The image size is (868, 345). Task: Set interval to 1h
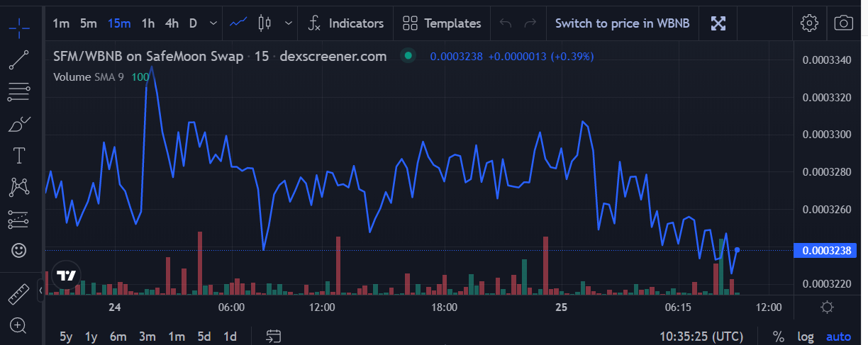click(148, 23)
